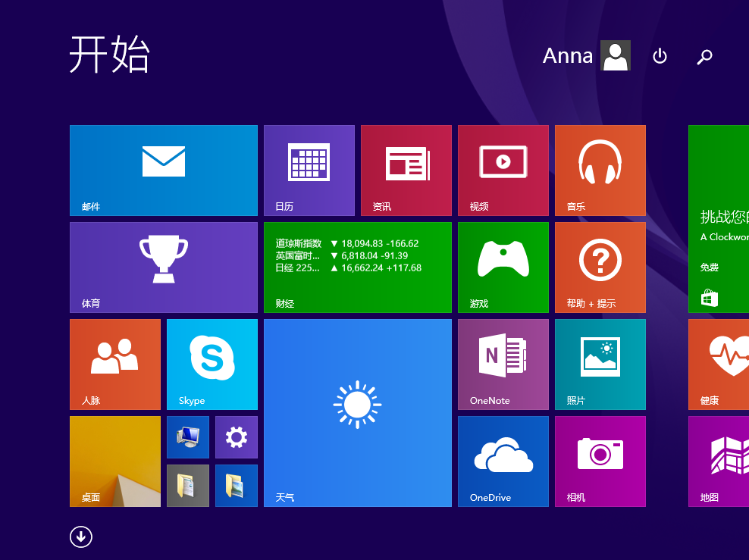Open the This PC small tile

coord(187,437)
